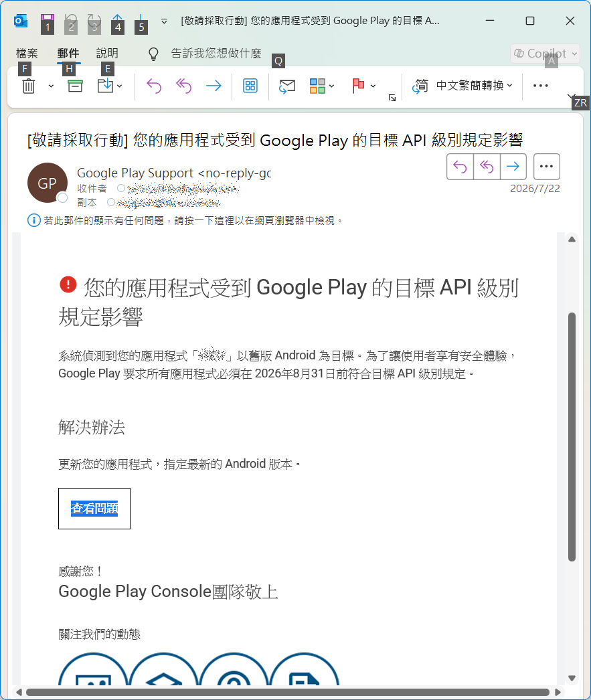Forward via message header arrow button
591x700 pixels.
[513, 167]
